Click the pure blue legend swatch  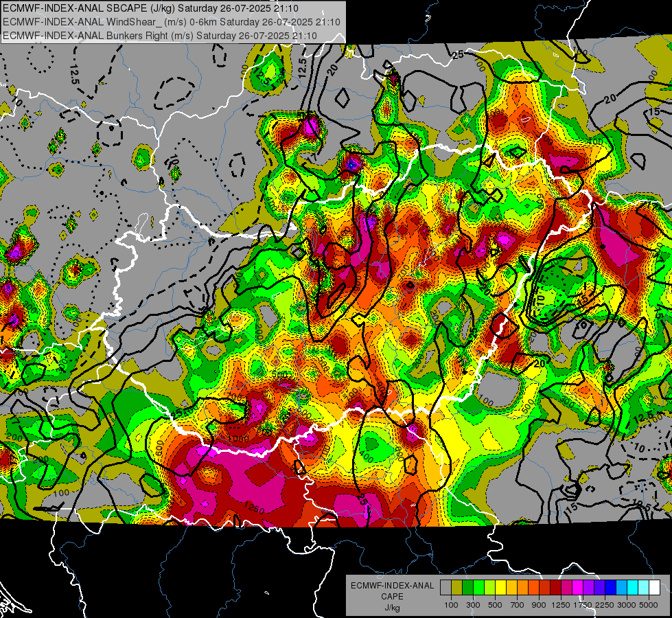pyautogui.click(x=611, y=588)
